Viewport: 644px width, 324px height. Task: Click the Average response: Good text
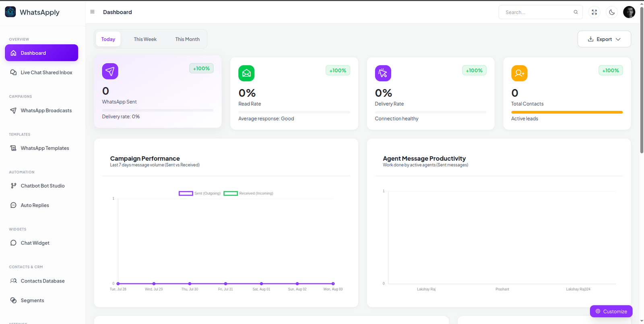[266, 118]
